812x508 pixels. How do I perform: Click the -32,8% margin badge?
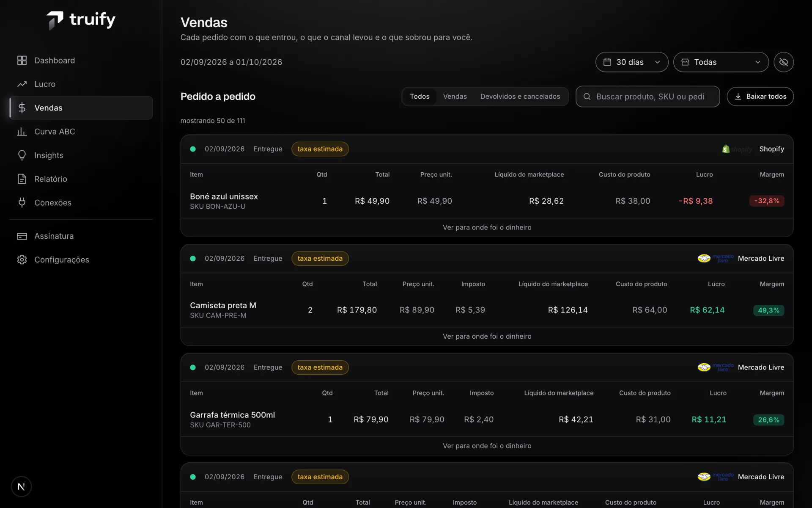point(767,201)
